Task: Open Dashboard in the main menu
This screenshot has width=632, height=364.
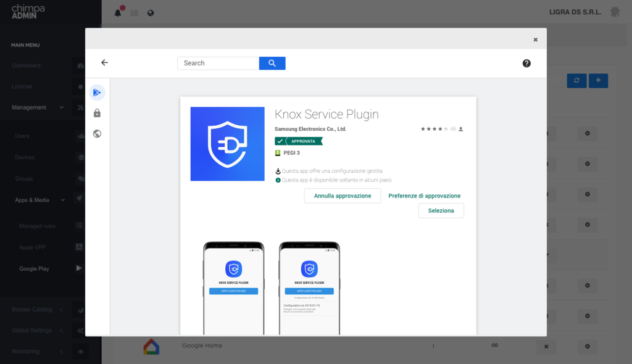Action: (26, 65)
